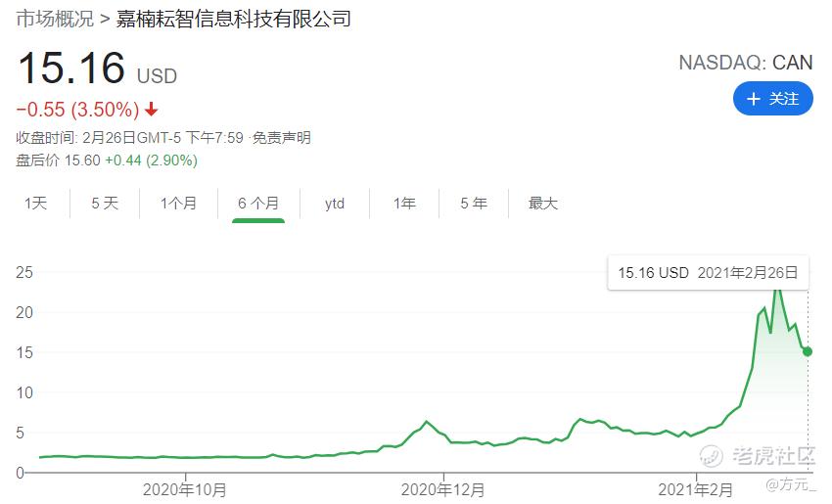
Task: Select the 6 个月 tab
Action: [258, 204]
